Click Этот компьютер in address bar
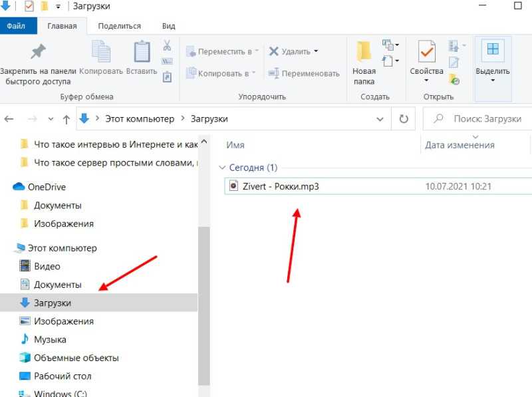Image resolution: width=532 pixels, height=397 pixels. click(x=140, y=119)
